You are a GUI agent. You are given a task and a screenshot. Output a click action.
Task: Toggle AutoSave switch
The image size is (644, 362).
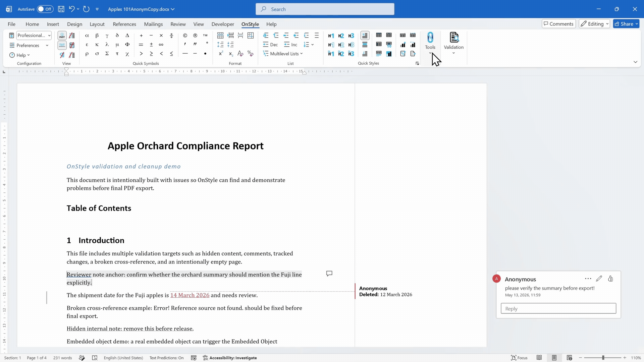(x=45, y=9)
